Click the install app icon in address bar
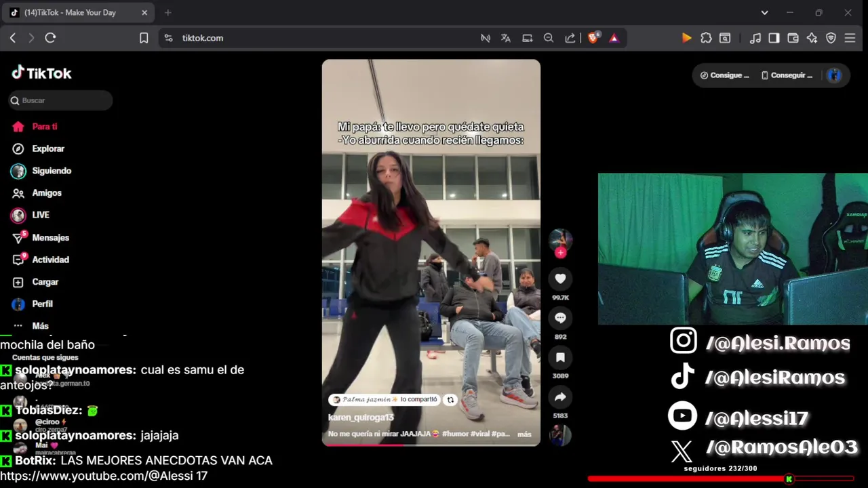The image size is (868, 488). 527,38
